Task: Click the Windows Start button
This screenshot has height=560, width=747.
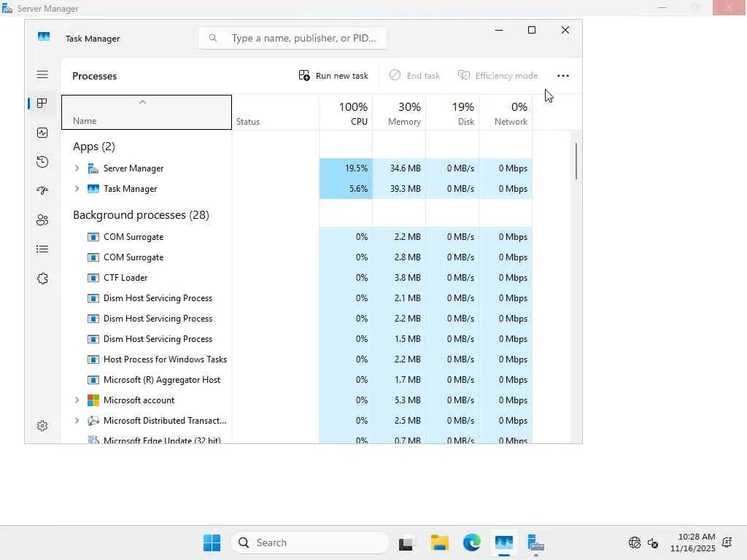Action: coord(212,542)
